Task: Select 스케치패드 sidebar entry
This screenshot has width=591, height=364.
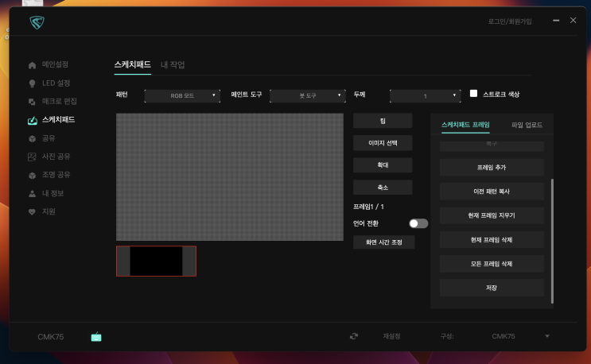Action: pyautogui.click(x=58, y=120)
